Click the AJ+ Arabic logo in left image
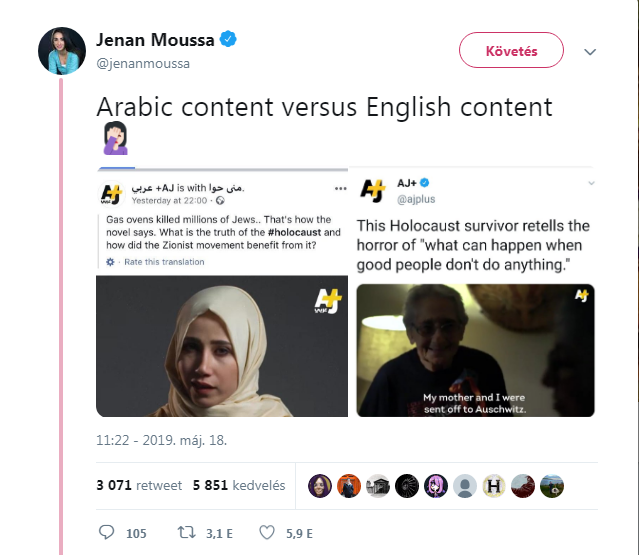This screenshot has width=639, height=555. (328, 301)
